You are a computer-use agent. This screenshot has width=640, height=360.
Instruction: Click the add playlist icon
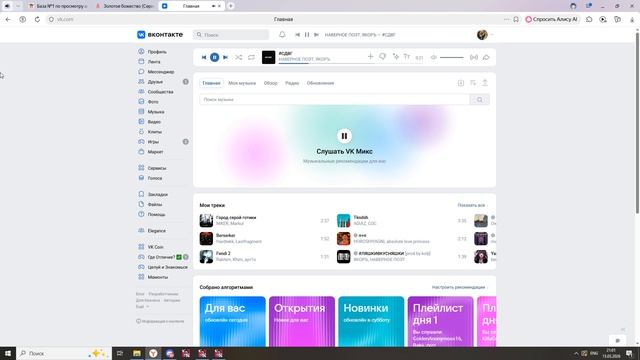click(x=461, y=83)
